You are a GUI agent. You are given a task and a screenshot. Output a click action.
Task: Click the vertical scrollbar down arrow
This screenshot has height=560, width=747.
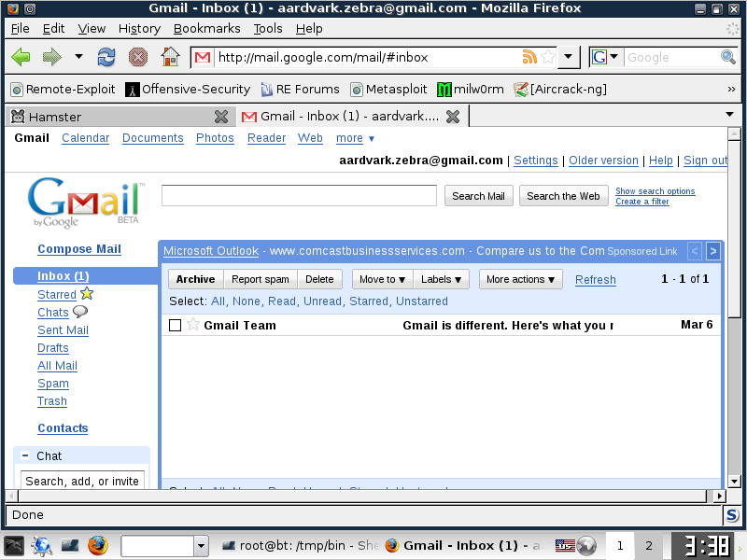734,482
